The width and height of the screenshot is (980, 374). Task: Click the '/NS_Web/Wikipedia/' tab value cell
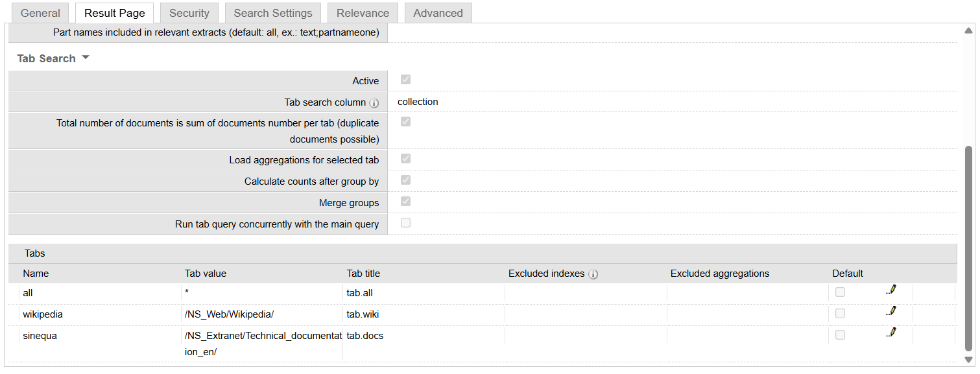262,314
